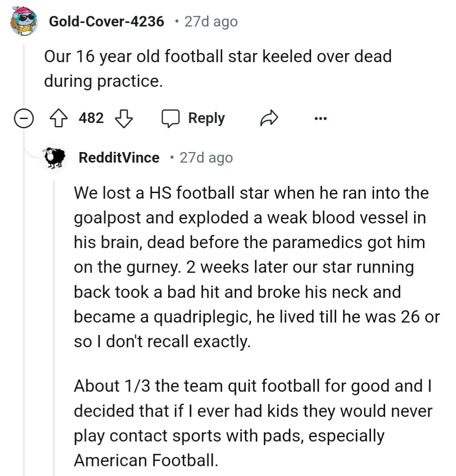View RedditVince's sheep avatar
456x476 pixels.
click(x=54, y=158)
